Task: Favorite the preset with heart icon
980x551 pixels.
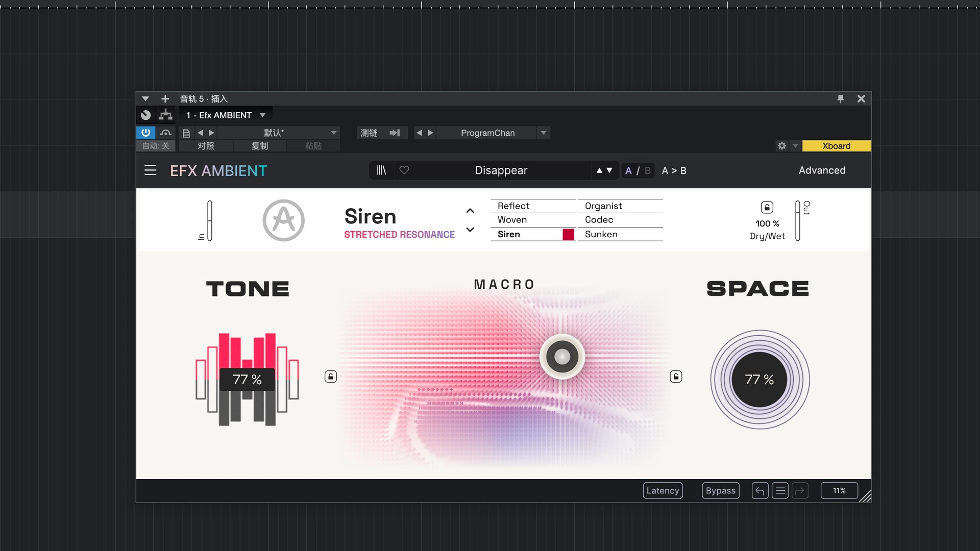Action: coord(404,170)
